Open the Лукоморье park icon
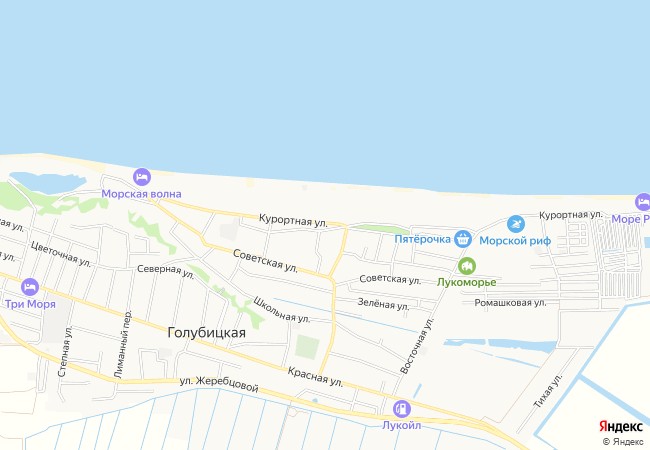Screen dimensions: 650x450 pos(467,266)
